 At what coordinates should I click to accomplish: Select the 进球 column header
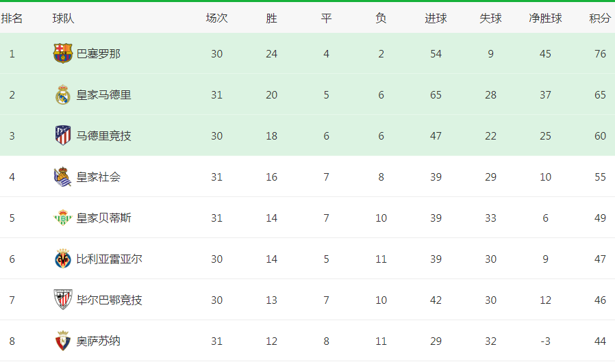[x=436, y=18]
